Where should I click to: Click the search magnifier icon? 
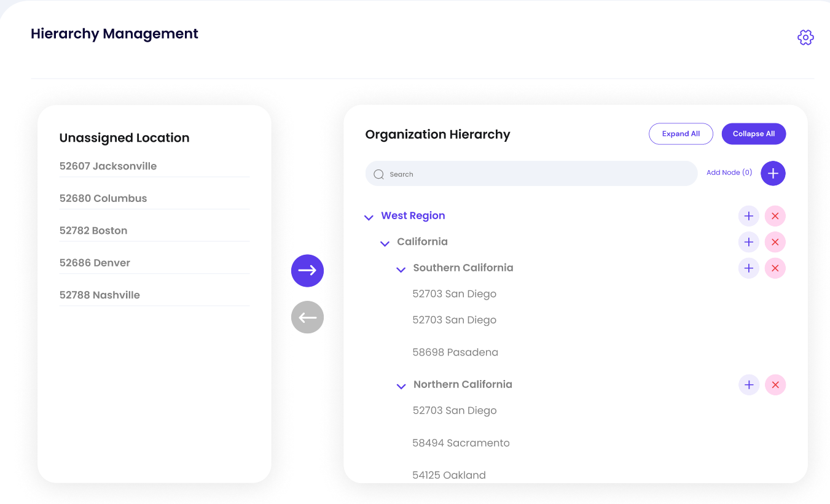[x=378, y=174]
